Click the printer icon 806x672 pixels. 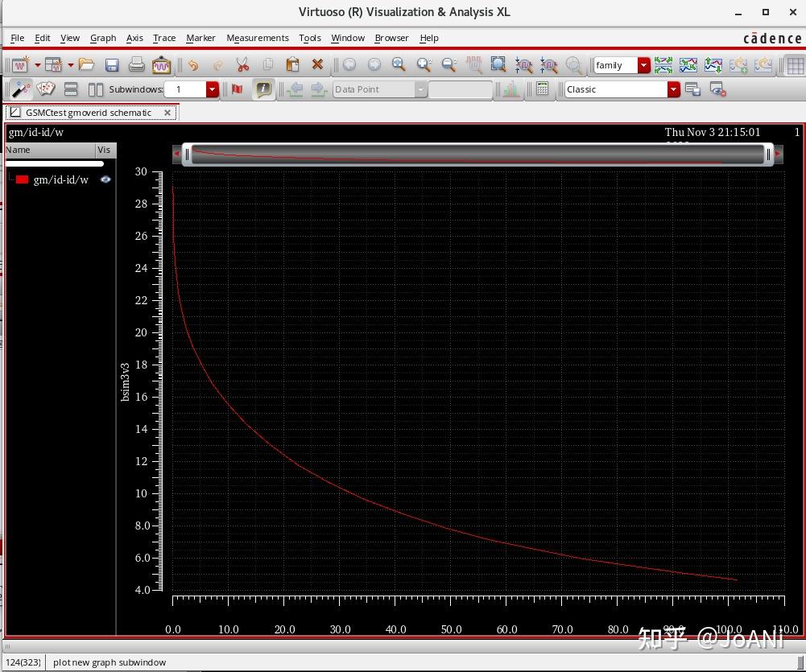[137, 65]
